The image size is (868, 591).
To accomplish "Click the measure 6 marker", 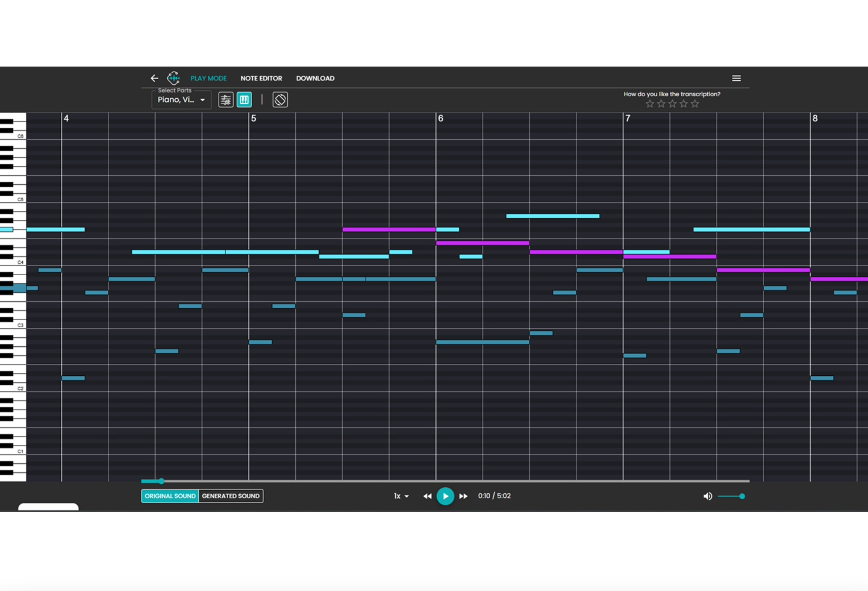I will pos(441,118).
